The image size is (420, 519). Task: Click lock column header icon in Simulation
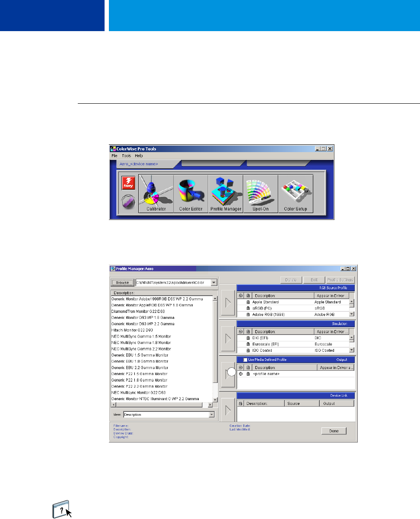tap(248, 331)
